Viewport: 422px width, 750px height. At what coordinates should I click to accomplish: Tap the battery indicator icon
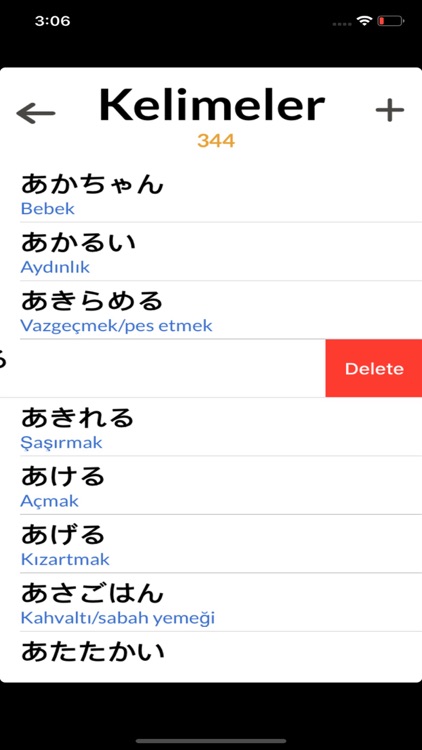coord(391,21)
